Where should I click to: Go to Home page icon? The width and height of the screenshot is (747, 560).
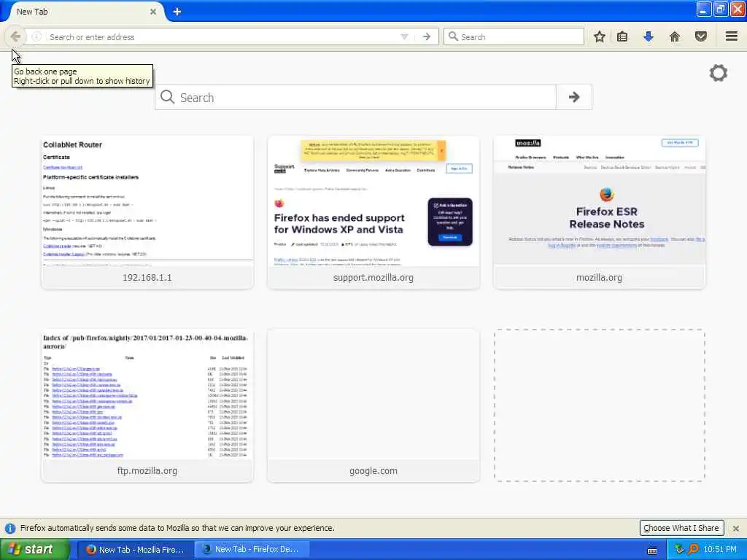(675, 36)
